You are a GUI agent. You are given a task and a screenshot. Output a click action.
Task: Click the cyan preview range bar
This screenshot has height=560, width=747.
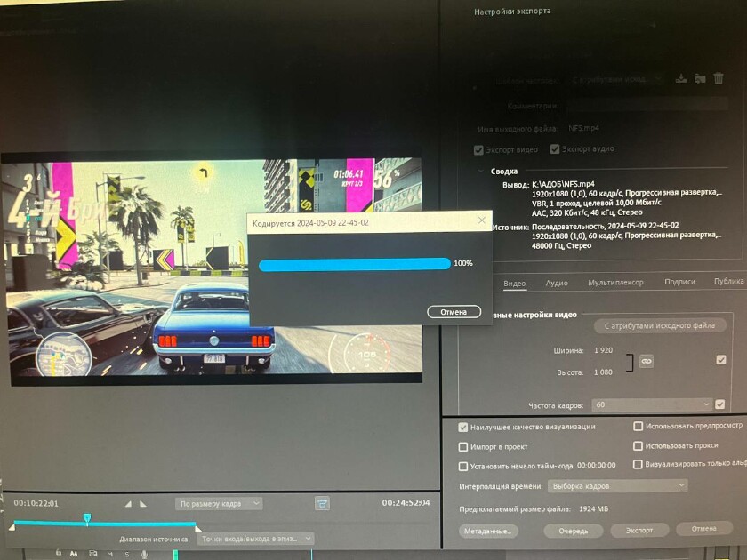[105, 523]
